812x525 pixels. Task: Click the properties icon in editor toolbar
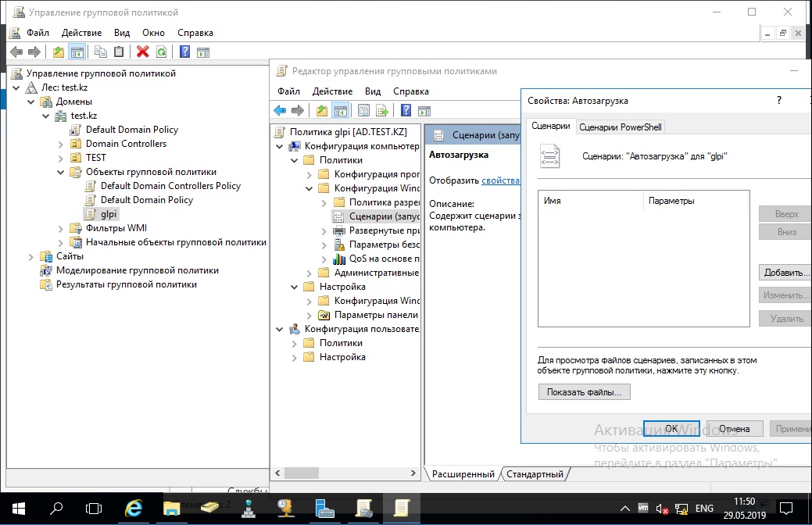tap(363, 110)
